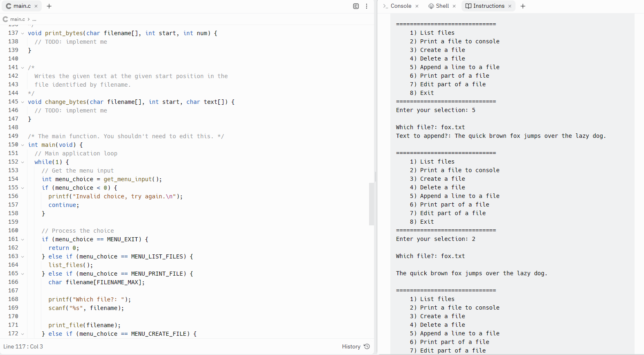Click the list_files() call on line 164

click(x=71, y=265)
